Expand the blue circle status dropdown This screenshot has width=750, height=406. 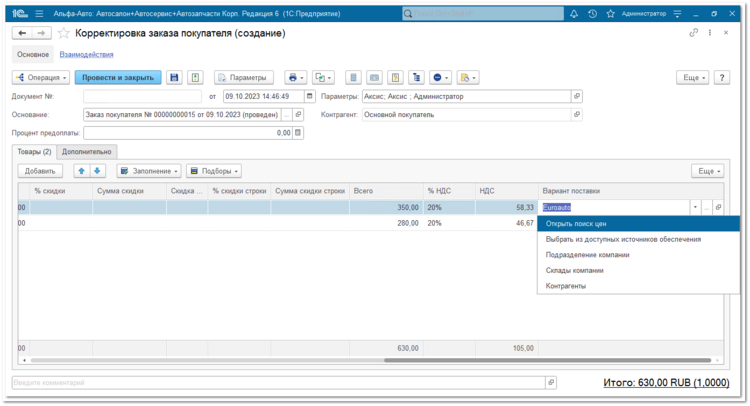441,77
